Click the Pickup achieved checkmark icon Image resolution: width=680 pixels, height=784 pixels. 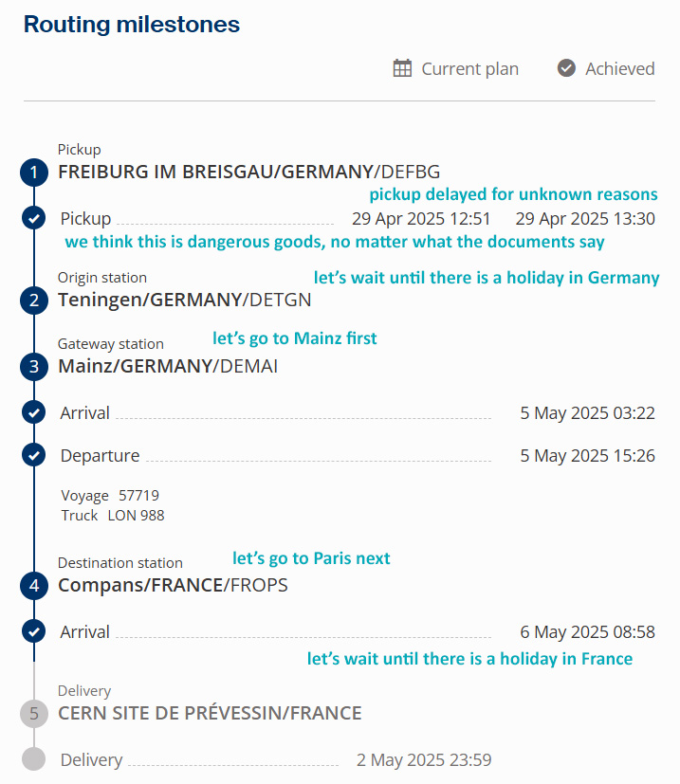point(34,218)
